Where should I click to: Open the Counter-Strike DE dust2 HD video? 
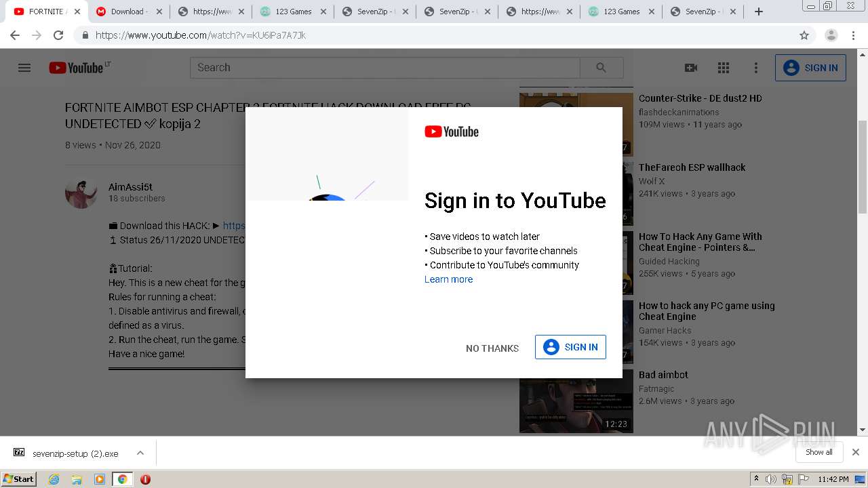coord(700,98)
